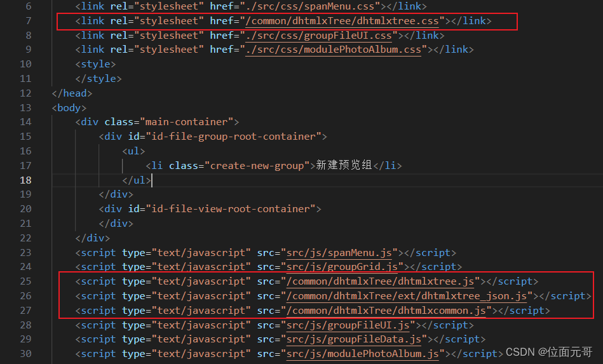Screen dimensions: 603x364
Task: Click the "stylesheet" rel value on line 9
Action: click(169, 50)
